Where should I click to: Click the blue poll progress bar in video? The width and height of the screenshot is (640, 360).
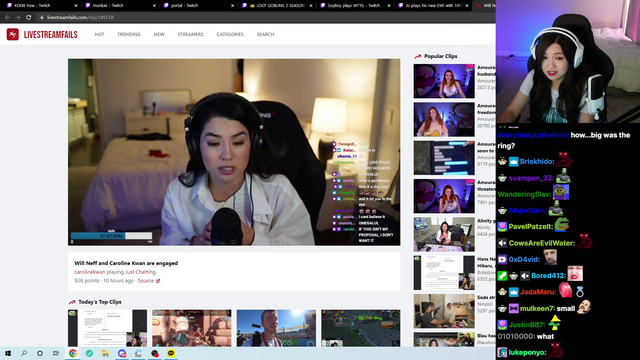111,236
